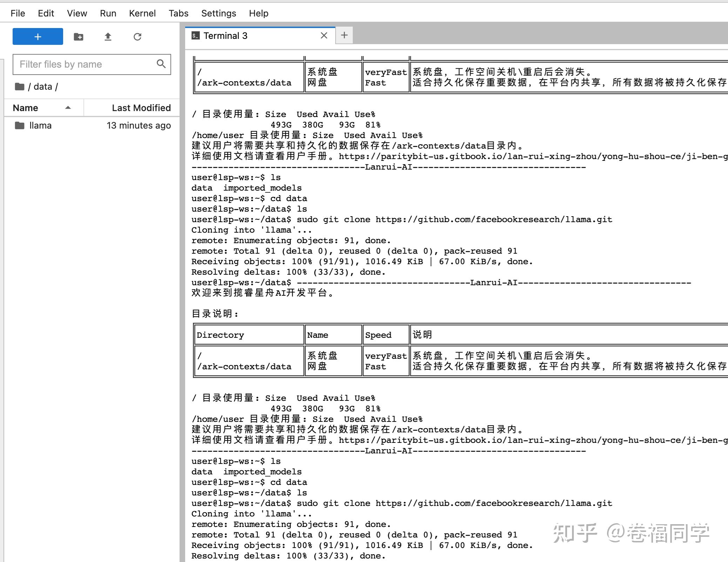
Task: Click the root folder icon in the breadcrumb
Action: pos(20,86)
